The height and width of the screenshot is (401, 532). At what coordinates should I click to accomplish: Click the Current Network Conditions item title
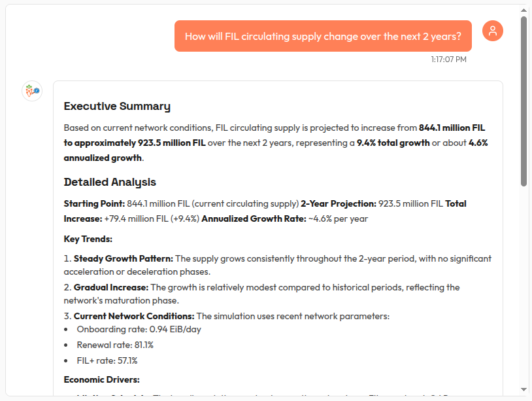click(134, 316)
